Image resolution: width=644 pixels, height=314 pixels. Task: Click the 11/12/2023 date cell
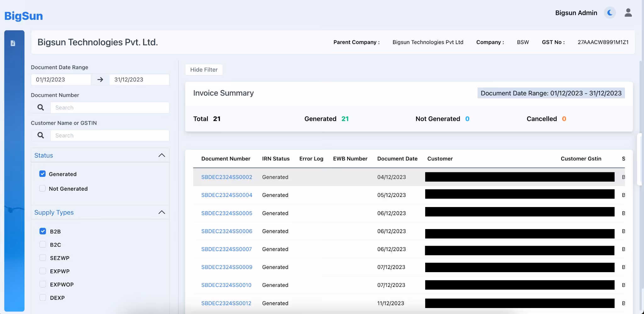coord(391,303)
